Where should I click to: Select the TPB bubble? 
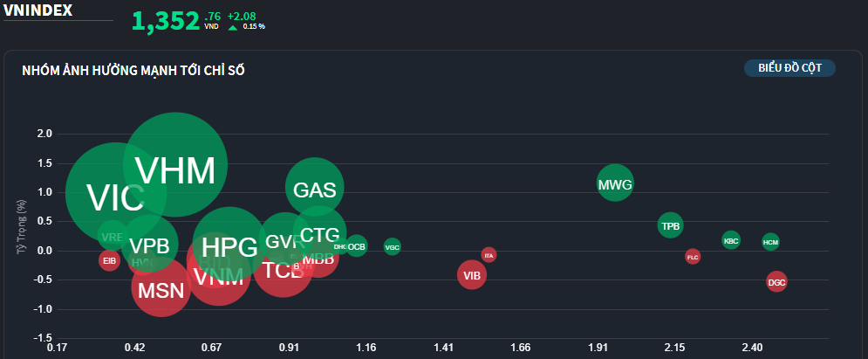pyautogui.click(x=670, y=225)
